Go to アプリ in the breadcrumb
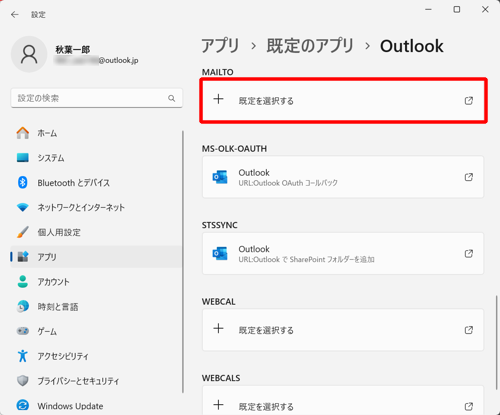500x415 pixels. click(x=220, y=46)
